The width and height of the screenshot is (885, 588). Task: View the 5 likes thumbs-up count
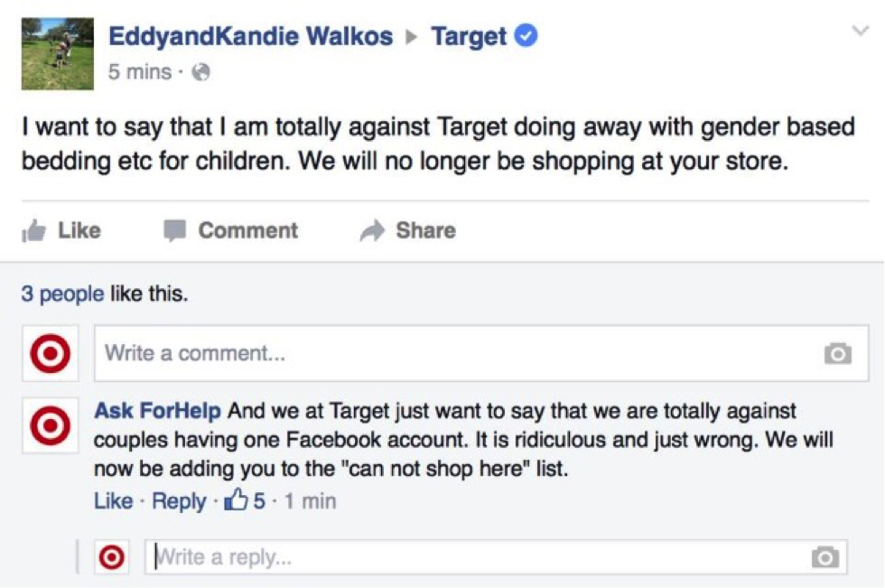click(x=245, y=500)
